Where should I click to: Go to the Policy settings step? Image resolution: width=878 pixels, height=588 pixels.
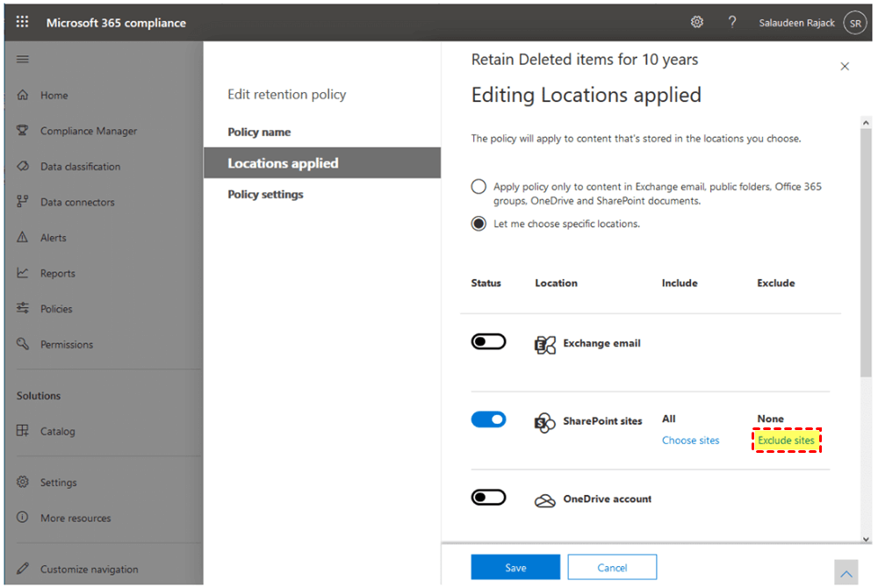tap(265, 194)
